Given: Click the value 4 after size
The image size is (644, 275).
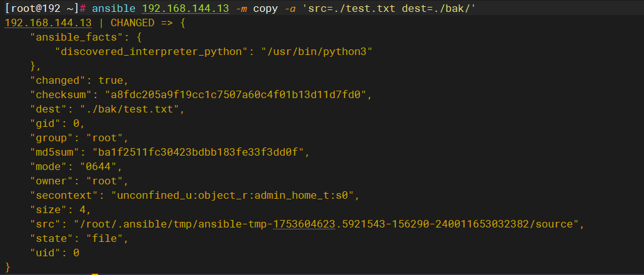Looking at the screenshot, I should coord(82,209).
